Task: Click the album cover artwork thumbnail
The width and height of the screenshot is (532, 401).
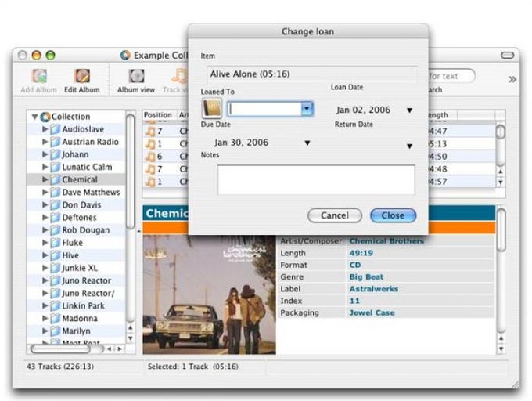Action: (x=210, y=294)
